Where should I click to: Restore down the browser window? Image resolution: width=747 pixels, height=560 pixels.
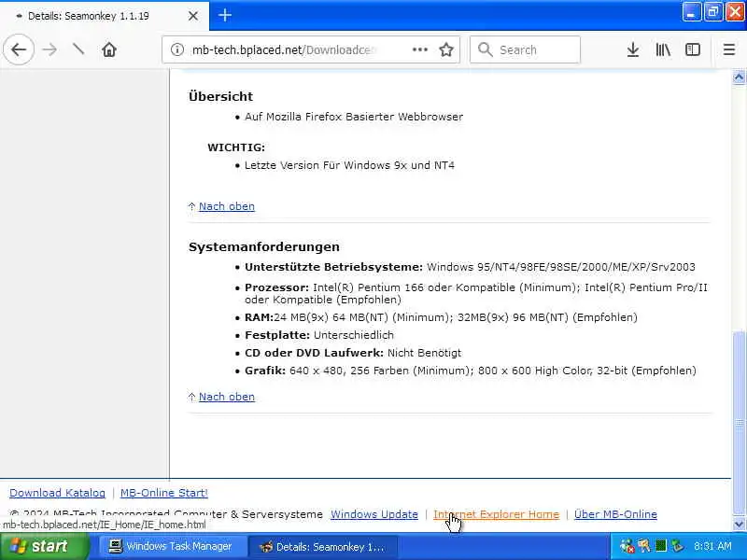[x=712, y=12]
